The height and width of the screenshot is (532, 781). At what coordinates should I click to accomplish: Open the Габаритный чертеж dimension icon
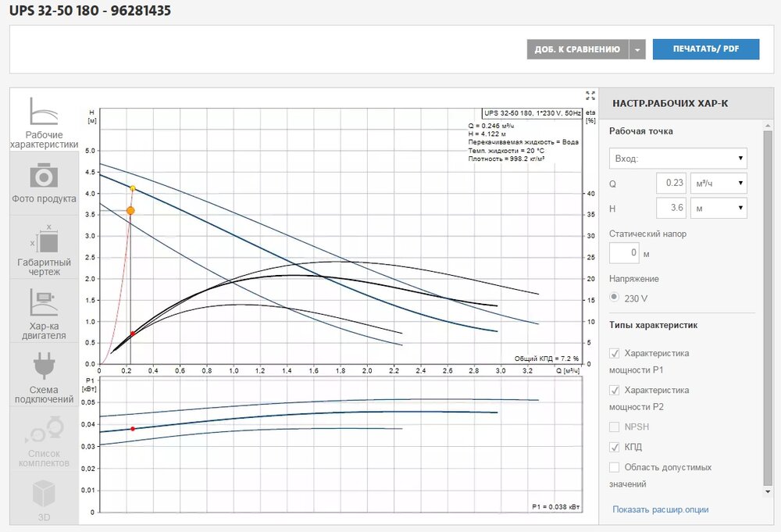click(x=45, y=238)
